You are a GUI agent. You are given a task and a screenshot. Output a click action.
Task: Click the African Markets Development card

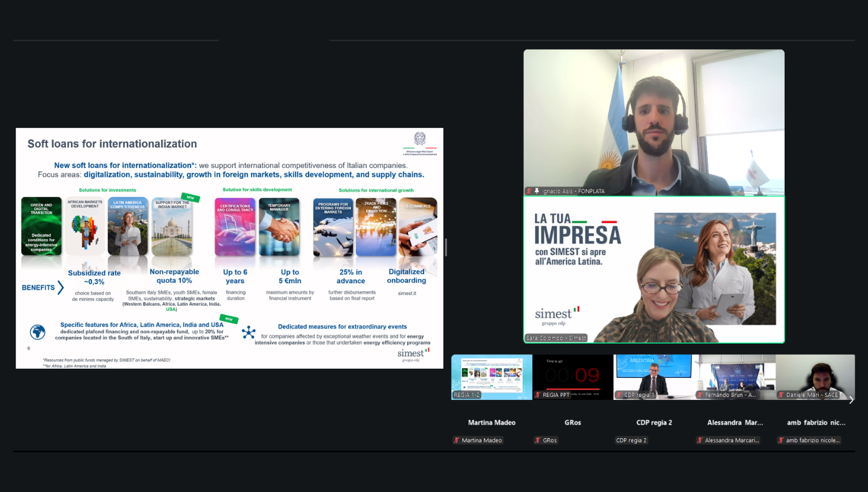pyautogui.click(x=85, y=226)
